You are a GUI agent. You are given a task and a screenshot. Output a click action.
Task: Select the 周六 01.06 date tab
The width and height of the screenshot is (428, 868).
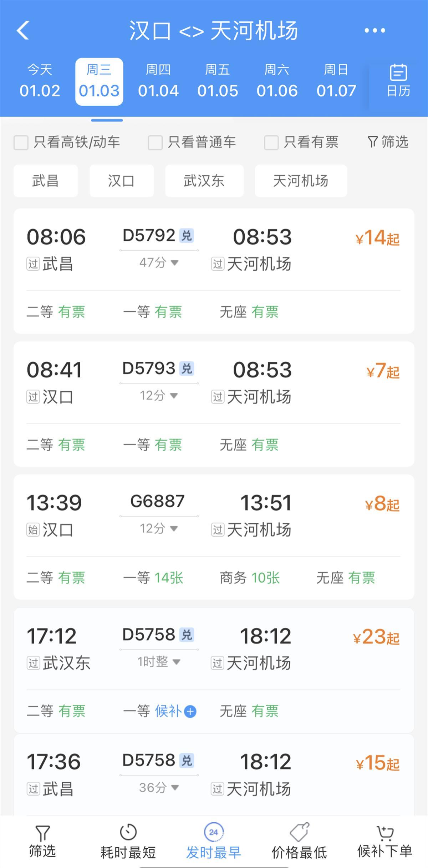coord(277,81)
